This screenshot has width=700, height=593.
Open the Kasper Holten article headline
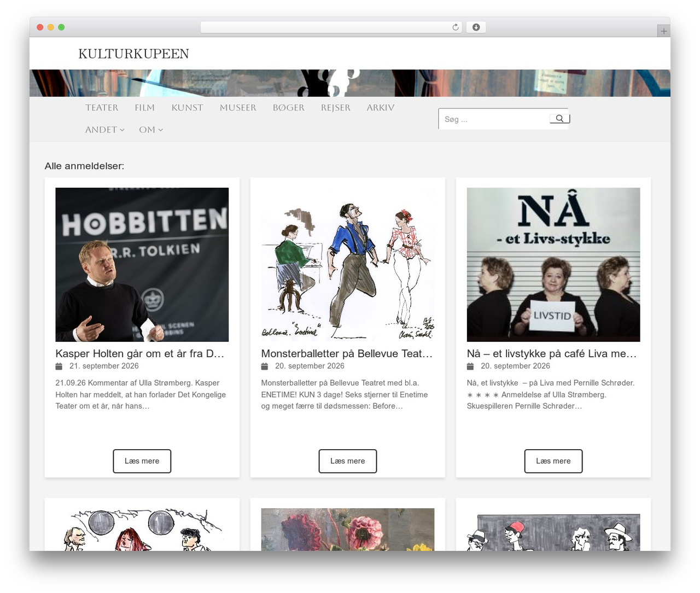click(140, 353)
